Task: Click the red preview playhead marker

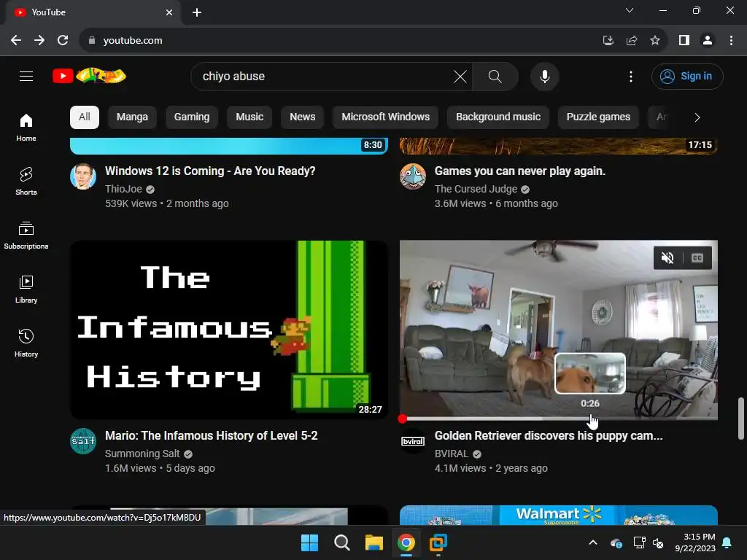Action: coord(403,419)
